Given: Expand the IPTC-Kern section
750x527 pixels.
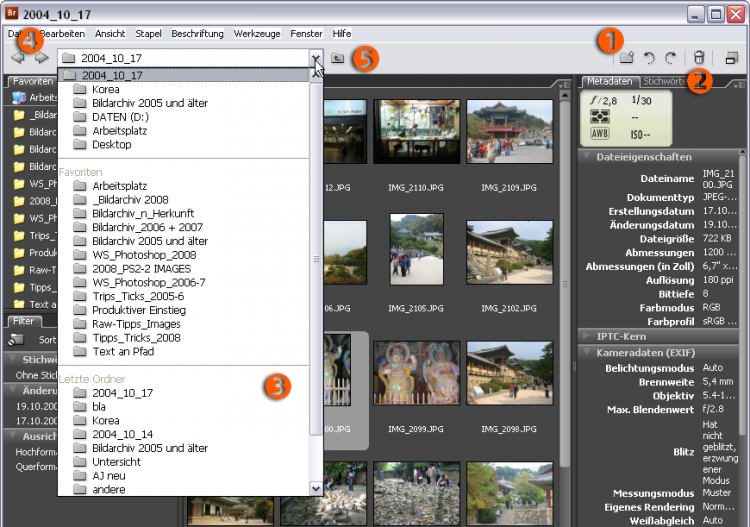Looking at the screenshot, I should pos(587,336).
